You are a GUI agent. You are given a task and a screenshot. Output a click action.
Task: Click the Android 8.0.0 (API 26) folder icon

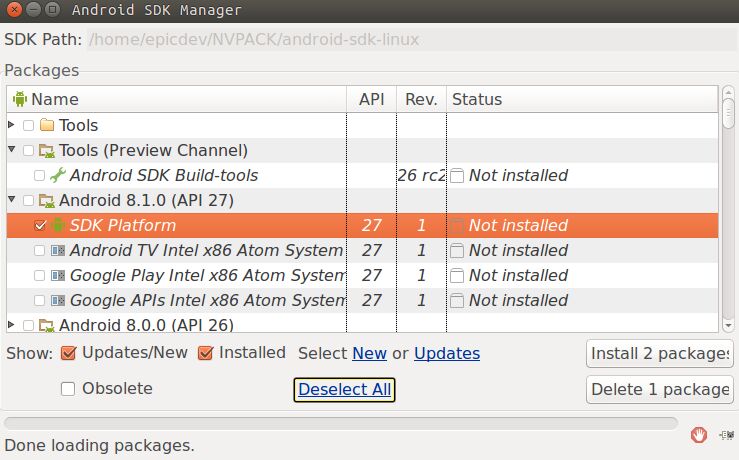(47, 325)
